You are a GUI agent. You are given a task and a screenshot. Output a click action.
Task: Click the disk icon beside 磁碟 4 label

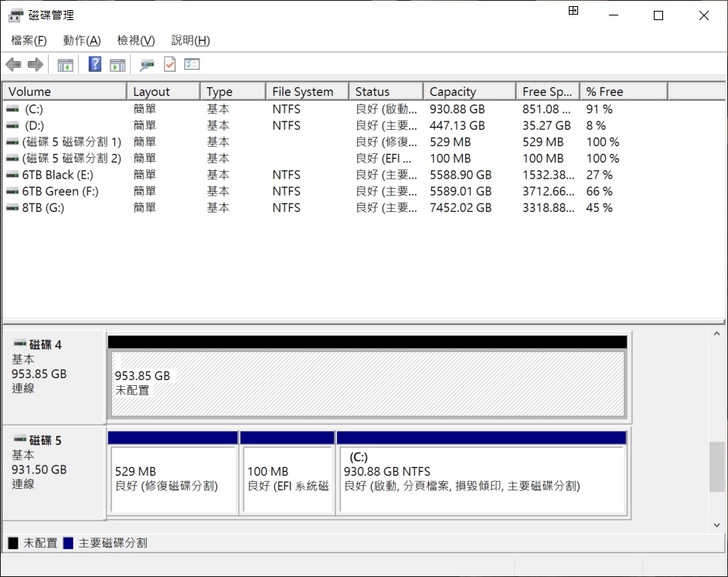(20, 344)
